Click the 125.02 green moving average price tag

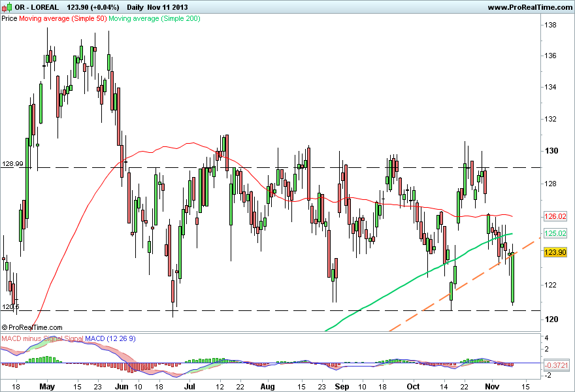click(555, 233)
